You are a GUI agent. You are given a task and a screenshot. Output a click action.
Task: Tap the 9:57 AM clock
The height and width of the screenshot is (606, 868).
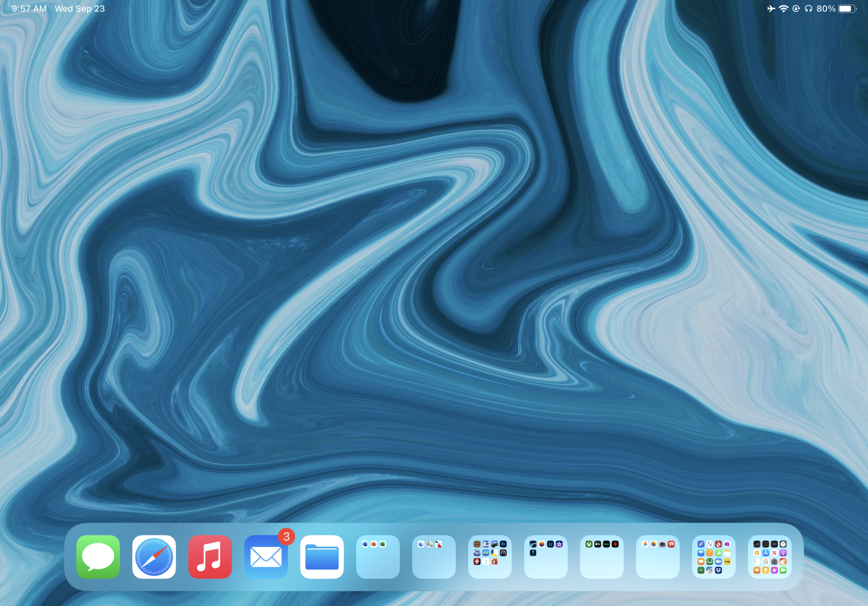click(29, 9)
